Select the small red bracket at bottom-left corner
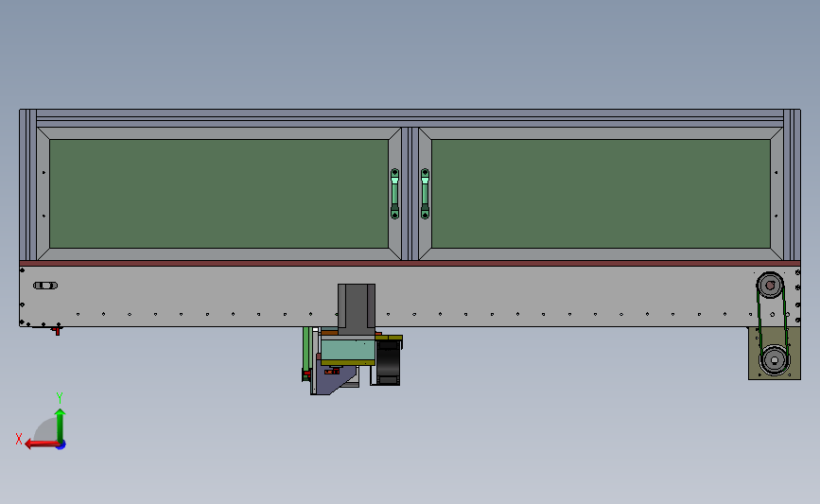Image resolution: width=820 pixels, height=504 pixels. coord(56,330)
